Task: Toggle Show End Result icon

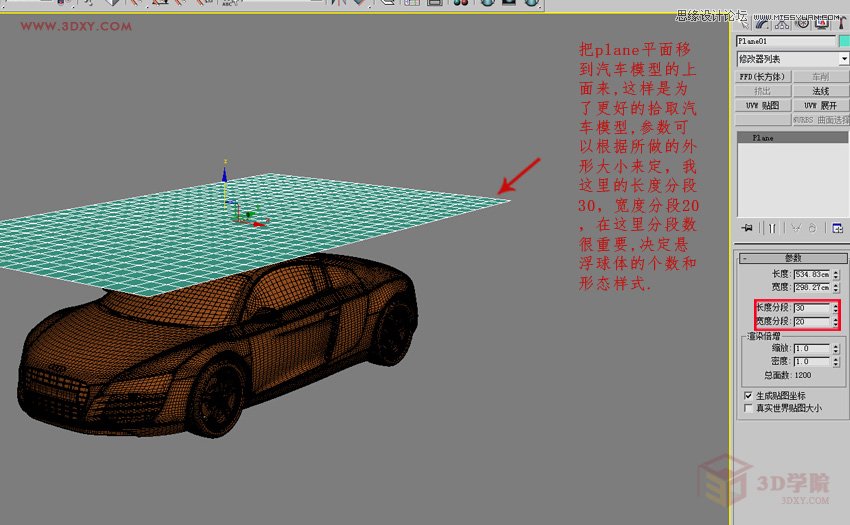Action: point(772,228)
